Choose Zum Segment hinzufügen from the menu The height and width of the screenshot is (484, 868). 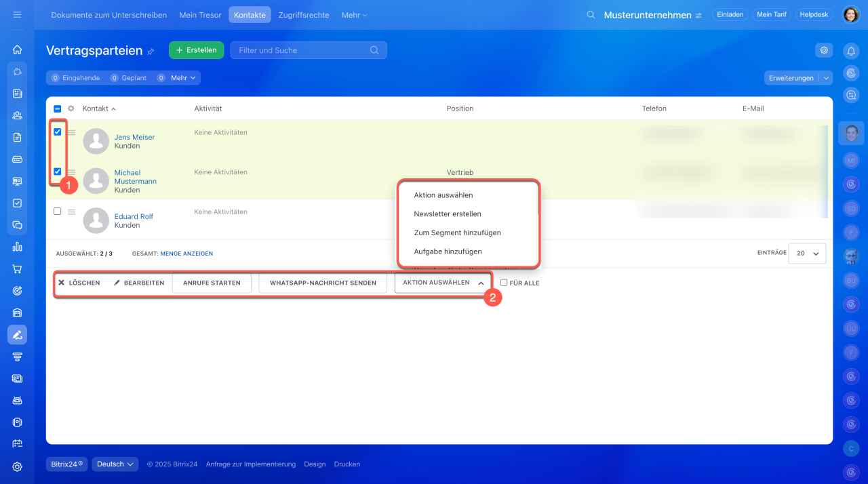(458, 233)
